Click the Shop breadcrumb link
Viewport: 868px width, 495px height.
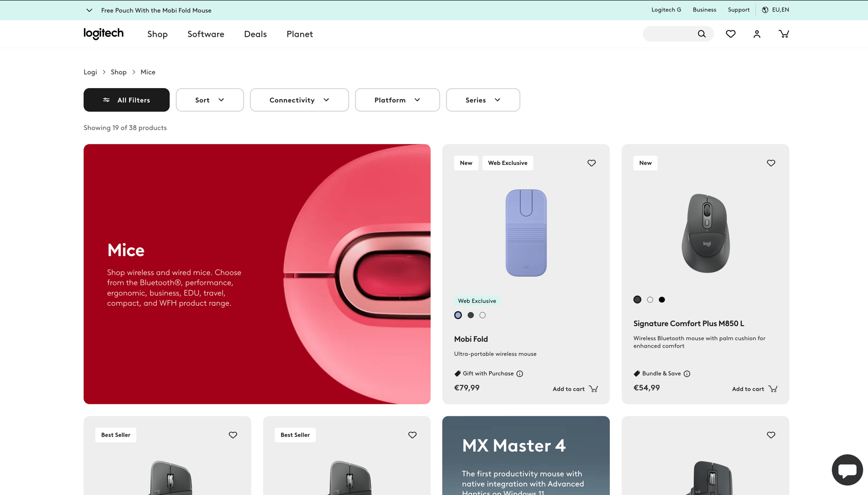(x=119, y=72)
